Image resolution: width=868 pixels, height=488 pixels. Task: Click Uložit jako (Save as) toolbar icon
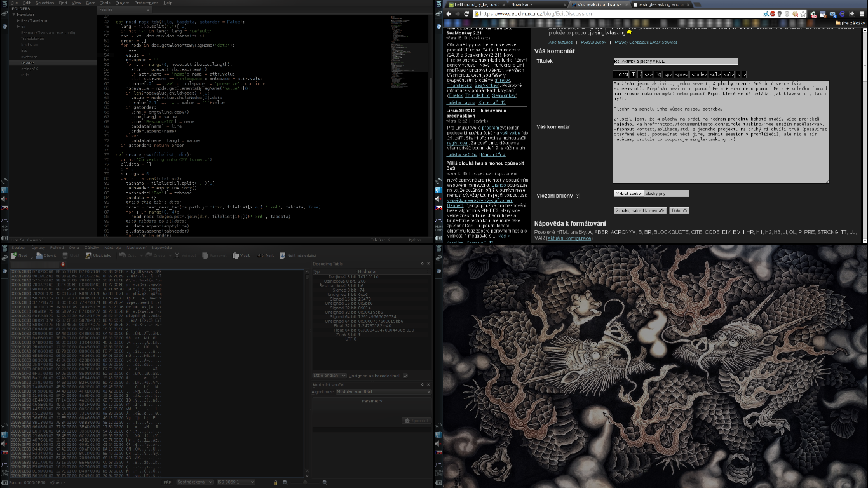[x=98, y=255]
